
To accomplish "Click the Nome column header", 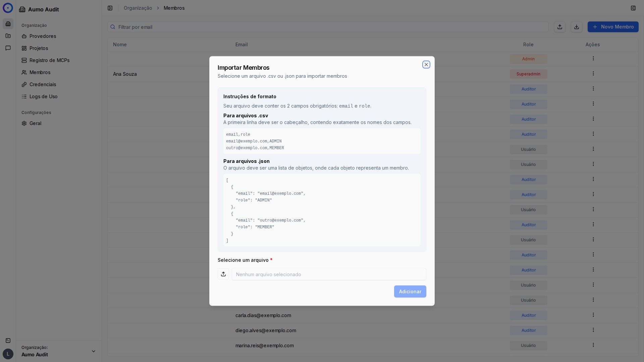I will (x=120, y=45).
